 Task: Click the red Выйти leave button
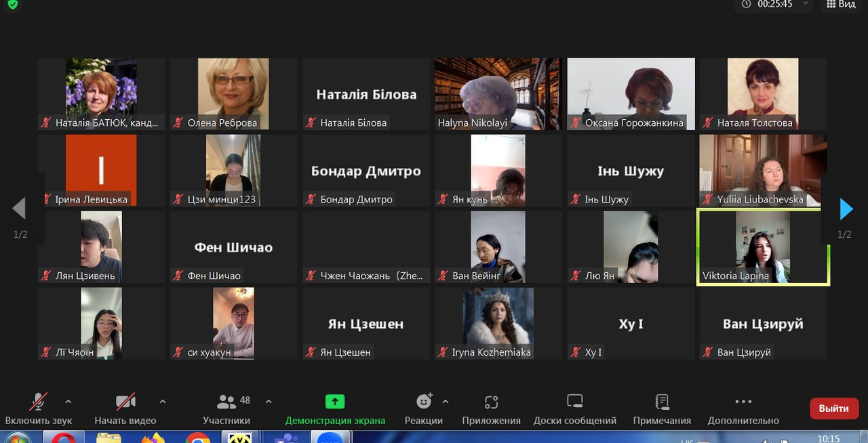point(833,408)
